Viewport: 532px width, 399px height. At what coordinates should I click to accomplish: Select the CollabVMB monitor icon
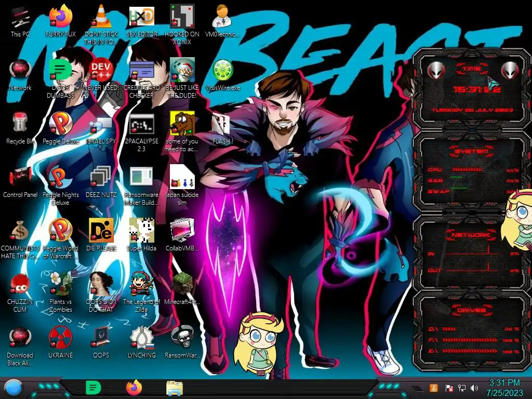pyautogui.click(x=182, y=230)
